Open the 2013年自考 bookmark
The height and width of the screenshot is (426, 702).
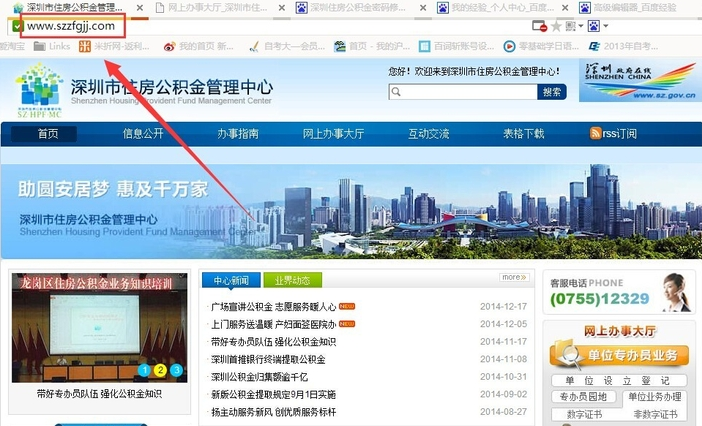(x=623, y=46)
